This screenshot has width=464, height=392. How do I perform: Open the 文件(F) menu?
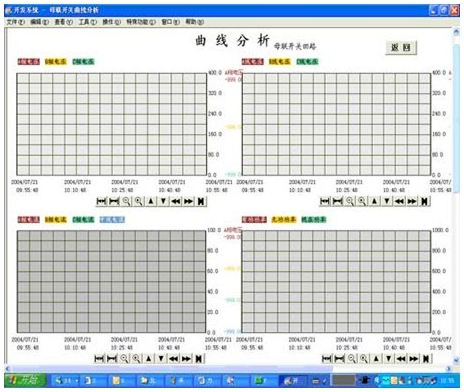pyautogui.click(x=16, y=22)
